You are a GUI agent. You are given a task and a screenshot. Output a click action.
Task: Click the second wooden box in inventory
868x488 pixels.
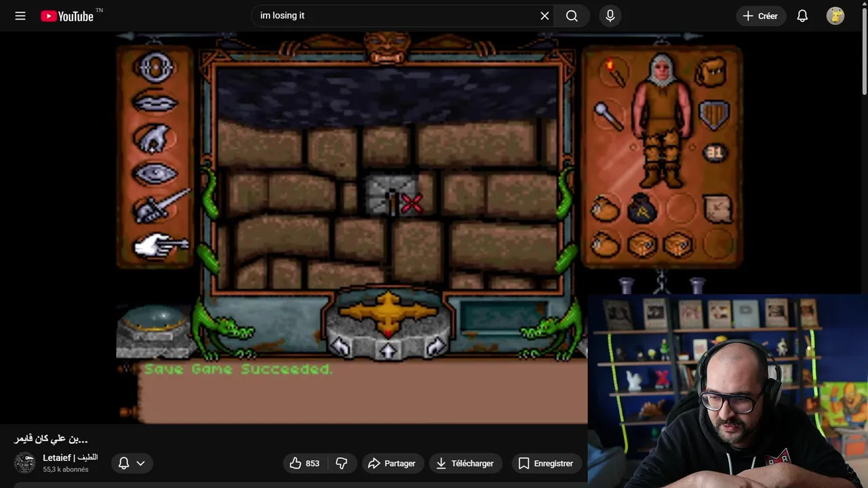pos(677,245)
